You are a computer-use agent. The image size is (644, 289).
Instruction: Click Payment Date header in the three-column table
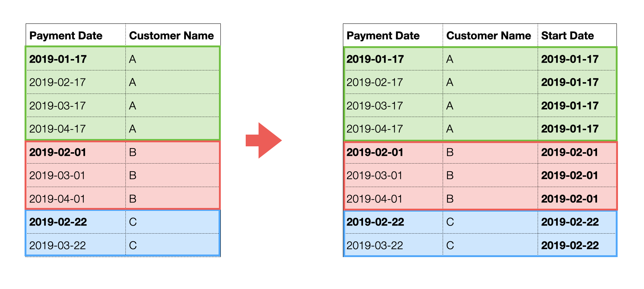pyautogui.click(x=383, y=36)
